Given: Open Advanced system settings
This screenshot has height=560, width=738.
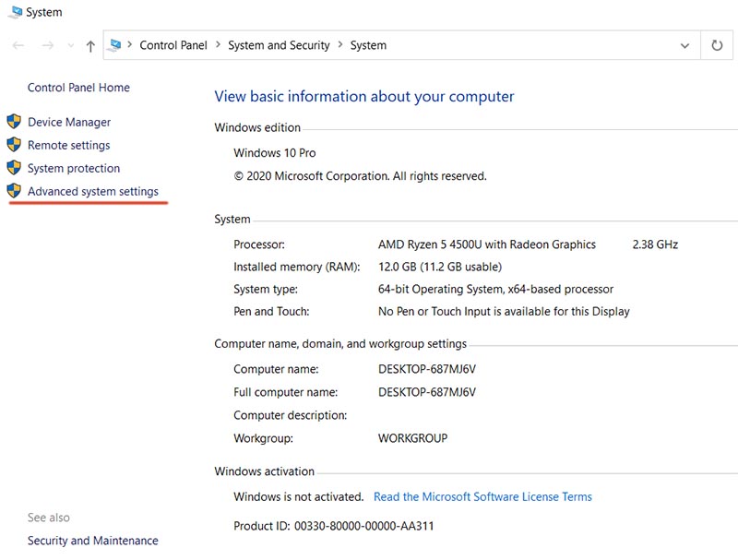Looking at the screenshot, I should pyautogui.click(x=93, y=192).
